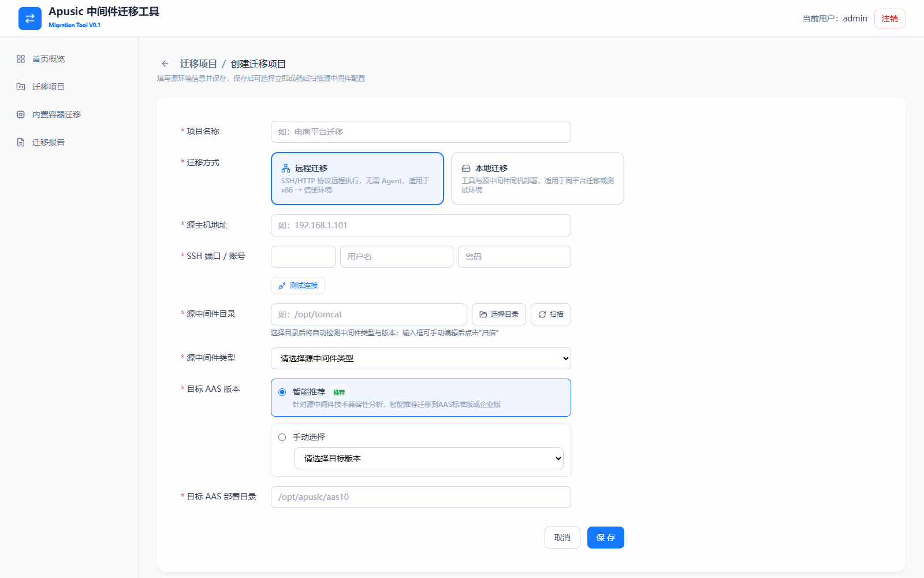Screen dimensions: 924x578
Task: Click the 迁移项目 folder icon in sidebar
Action: pos(21,87)
